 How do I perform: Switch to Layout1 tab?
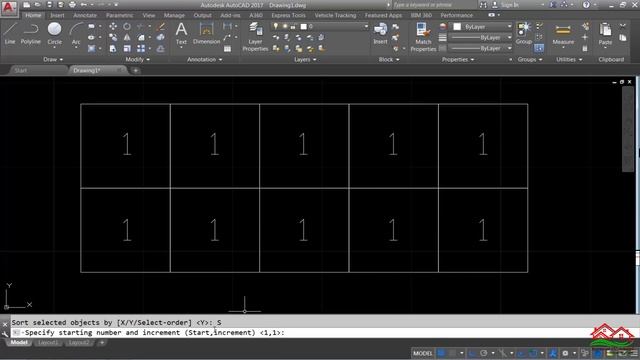coord(48,342)
